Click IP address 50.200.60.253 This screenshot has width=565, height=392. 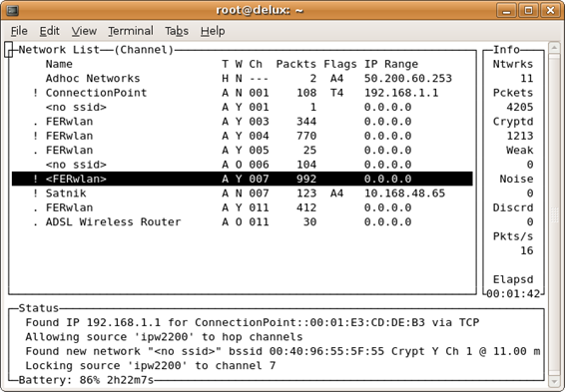click(x=408, y=79)
